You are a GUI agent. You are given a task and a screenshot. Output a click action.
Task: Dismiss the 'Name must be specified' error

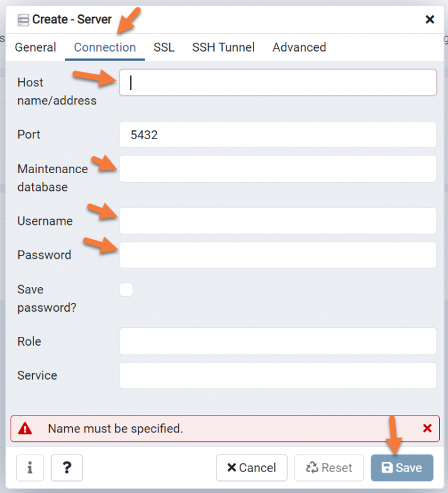[x=427, y=429]
